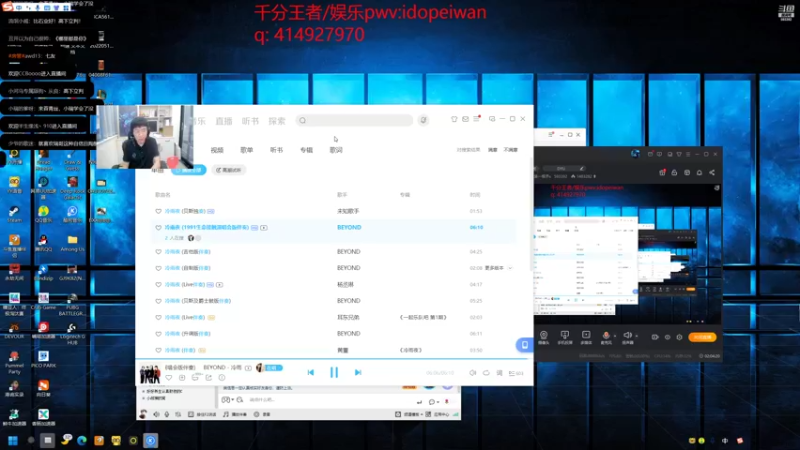The image size is (800, 450).
Task: Click BEYOND artist link in highlighted row
Action: click(x=349, y=228)
